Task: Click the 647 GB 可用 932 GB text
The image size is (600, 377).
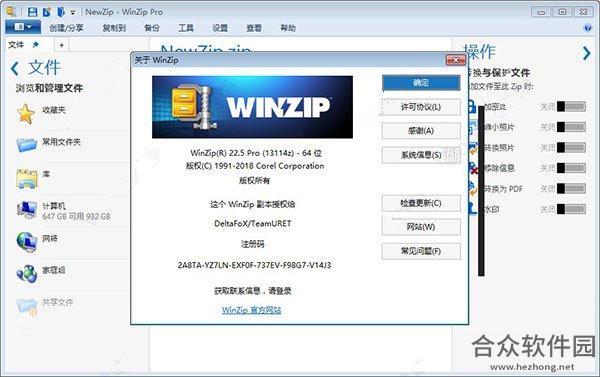Action: (76, 217)
